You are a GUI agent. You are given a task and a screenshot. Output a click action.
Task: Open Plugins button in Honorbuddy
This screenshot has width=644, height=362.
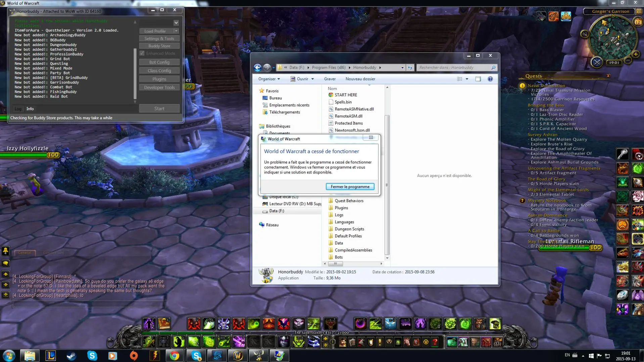[159, 79]
